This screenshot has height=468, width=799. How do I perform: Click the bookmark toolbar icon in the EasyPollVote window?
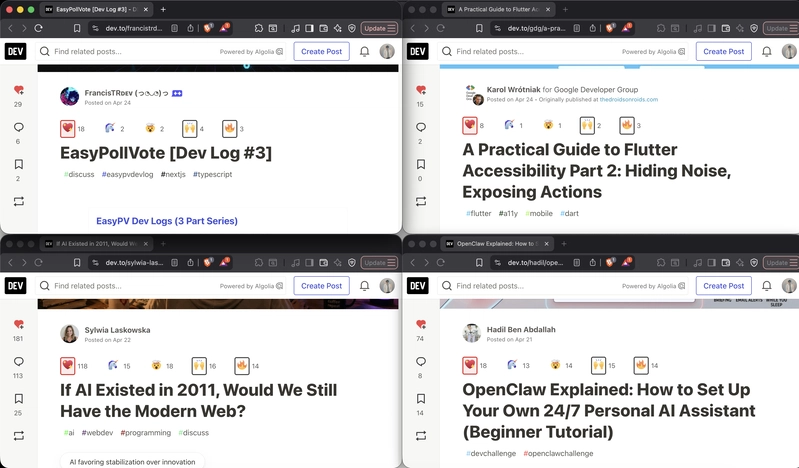point(77,28)
